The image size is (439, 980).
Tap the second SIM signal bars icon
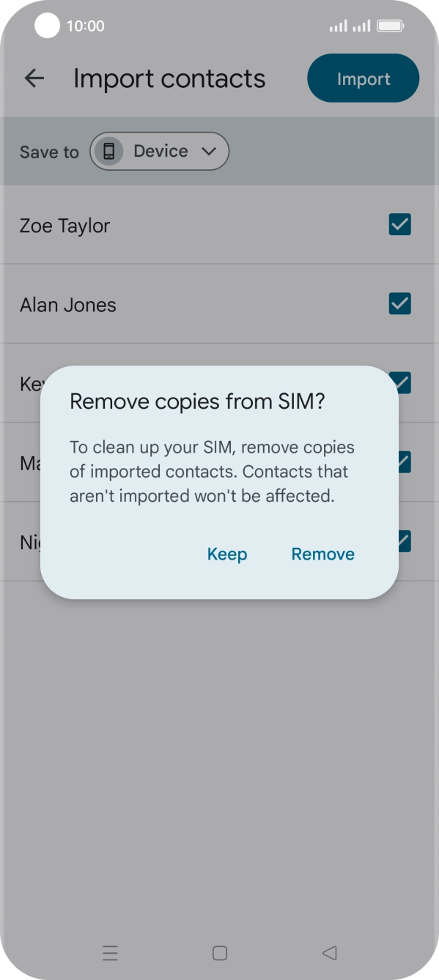(361, 26)
